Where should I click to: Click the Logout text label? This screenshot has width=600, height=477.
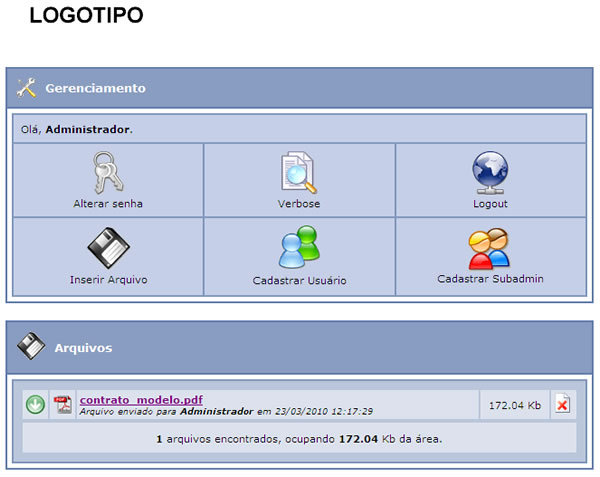490,204
